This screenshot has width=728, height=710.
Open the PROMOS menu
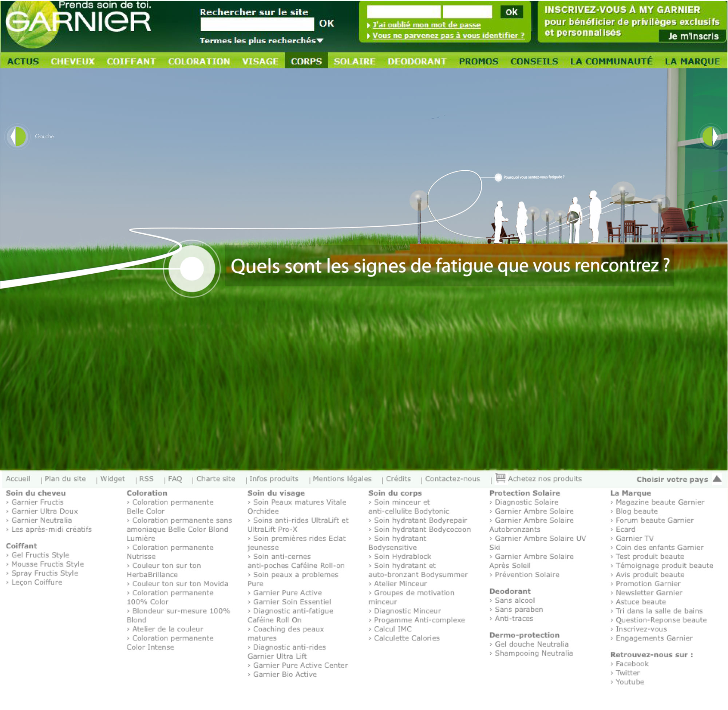pyautogui.click(x=479, y=61)
